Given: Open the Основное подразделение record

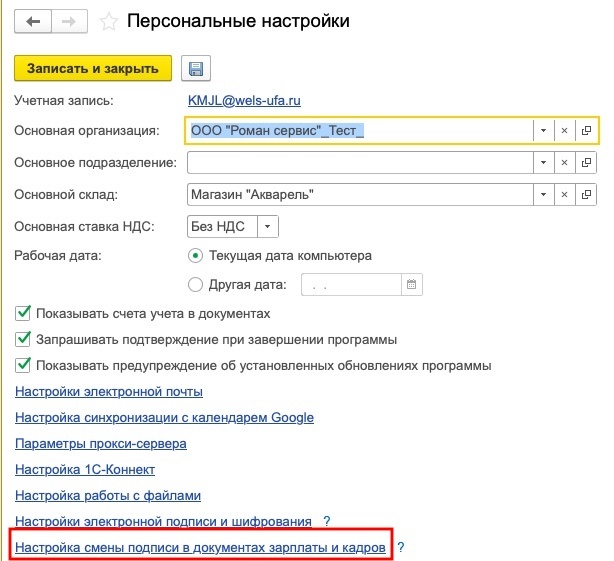Looking at the screenshot, I should pos(586,162).
